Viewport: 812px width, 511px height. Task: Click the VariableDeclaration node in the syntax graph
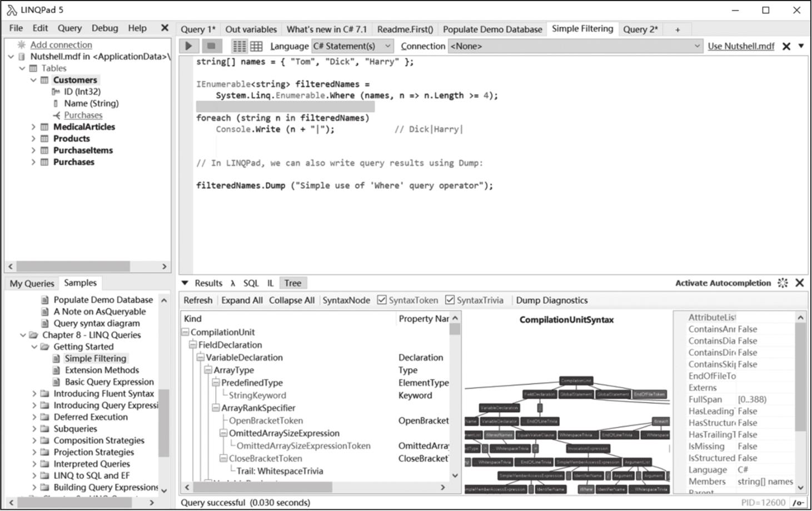pos(499,408)
